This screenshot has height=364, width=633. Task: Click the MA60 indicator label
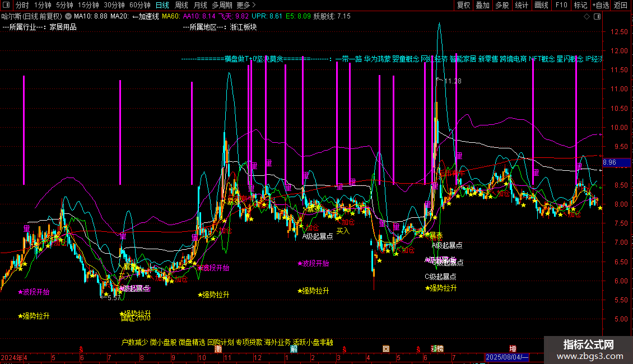click(x=171, y=17)
